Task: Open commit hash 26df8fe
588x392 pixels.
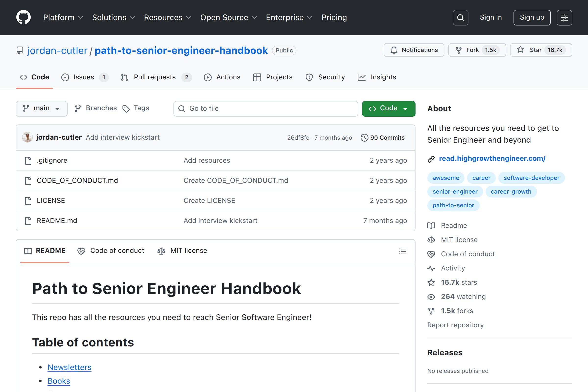Action: click(298, 138)
